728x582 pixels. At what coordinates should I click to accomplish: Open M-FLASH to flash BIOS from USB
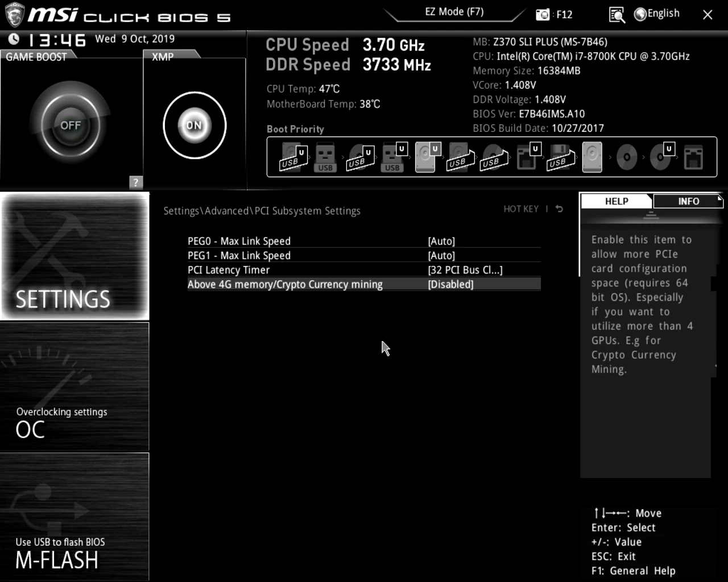[x=75, y=517]
